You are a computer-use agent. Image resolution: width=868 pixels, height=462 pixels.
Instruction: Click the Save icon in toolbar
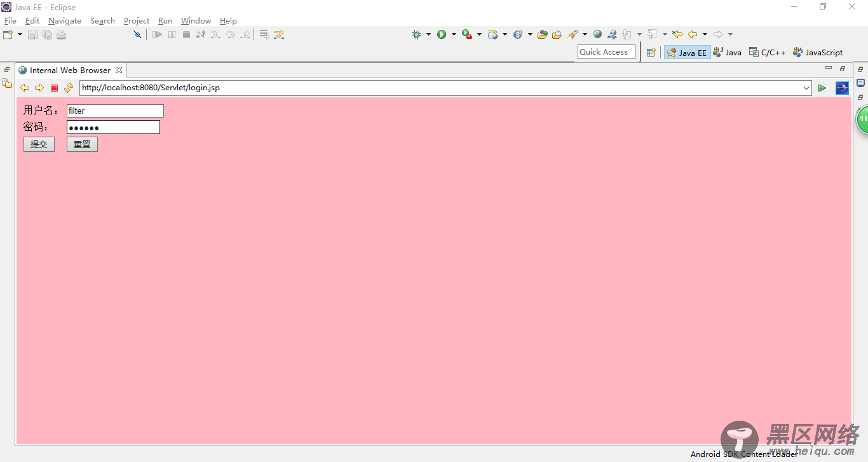(32, 34)
